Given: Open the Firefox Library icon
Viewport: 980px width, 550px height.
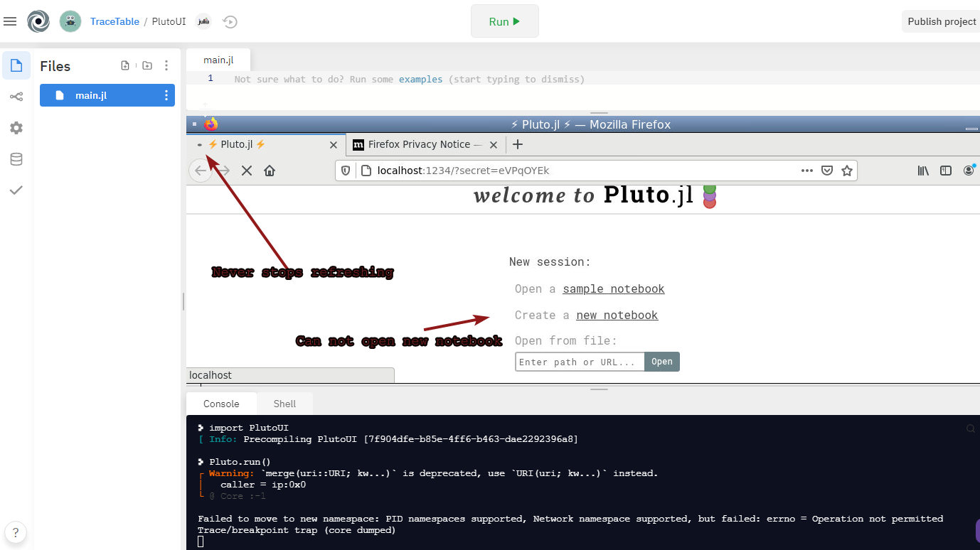Looking at the screenshot, I should (x=923, y=171).
